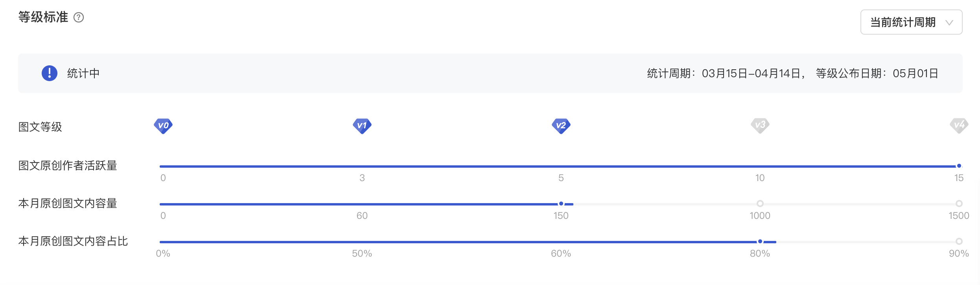Click the 本月原创图文内容占比 label
The width and height of the screenshot is (980, 285).
(73, 241)
